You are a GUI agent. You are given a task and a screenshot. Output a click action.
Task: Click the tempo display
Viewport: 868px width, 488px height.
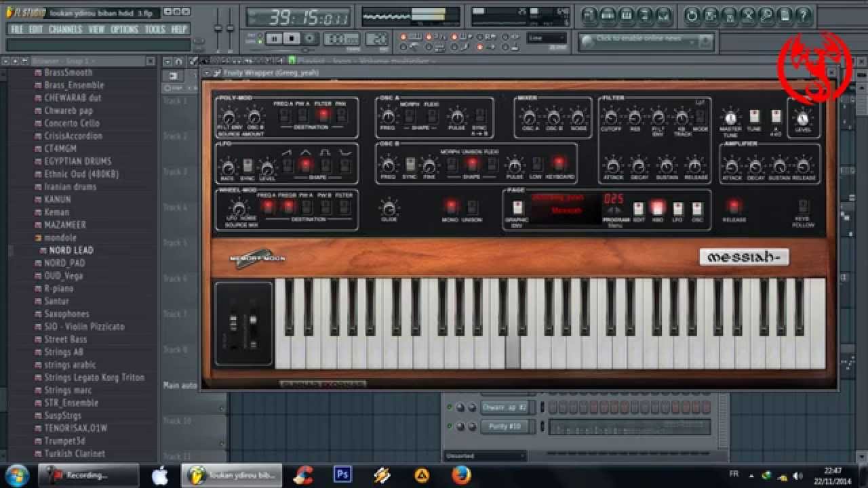[342, 39]
